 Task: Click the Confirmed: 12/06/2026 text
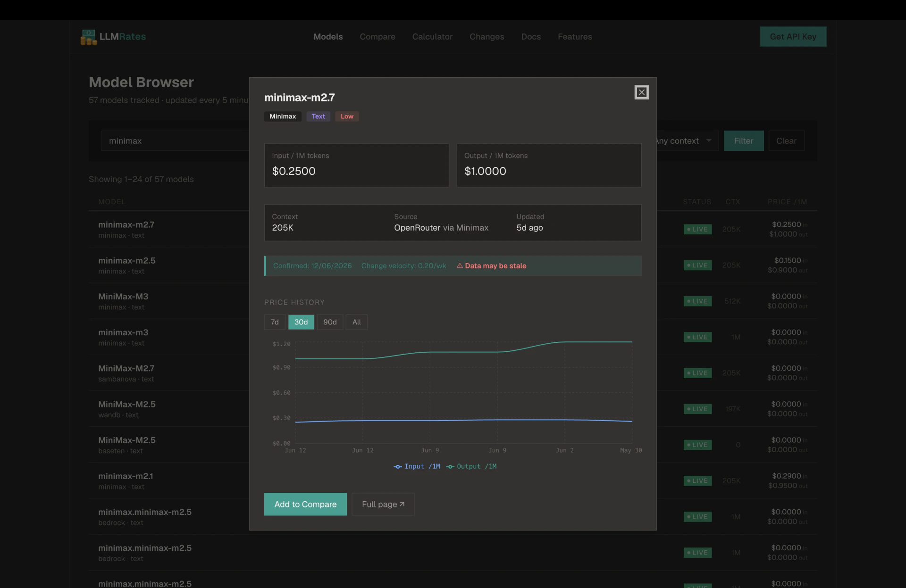tap(312, 266)
